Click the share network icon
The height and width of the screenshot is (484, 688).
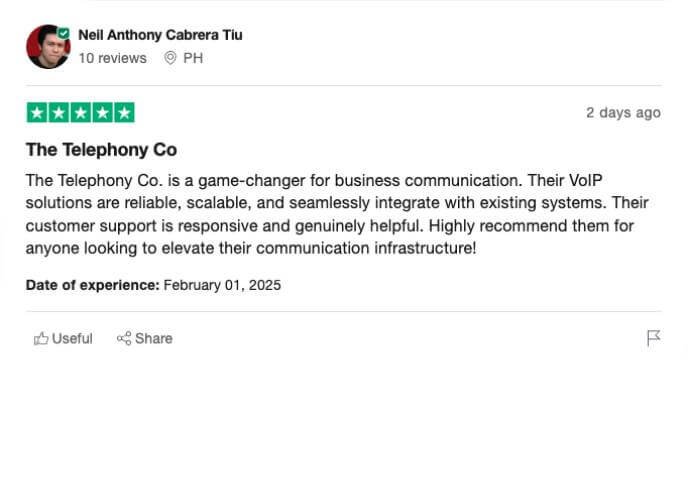pos(124,338)
